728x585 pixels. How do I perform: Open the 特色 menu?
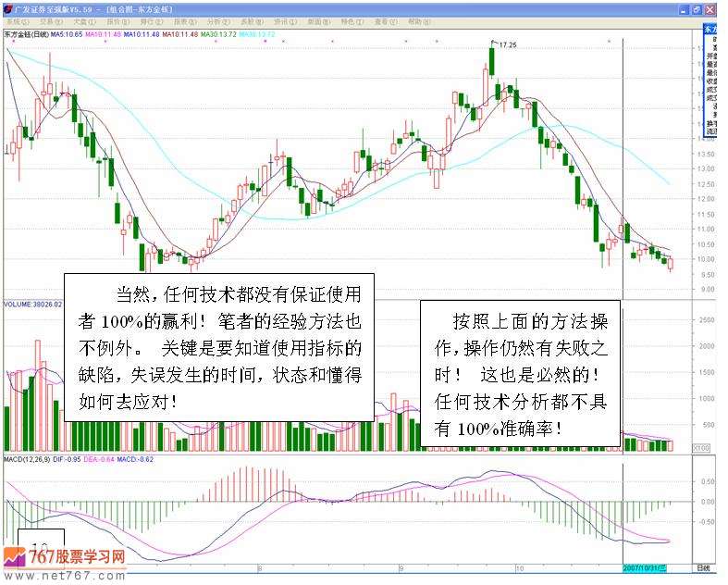pos(352,22)
